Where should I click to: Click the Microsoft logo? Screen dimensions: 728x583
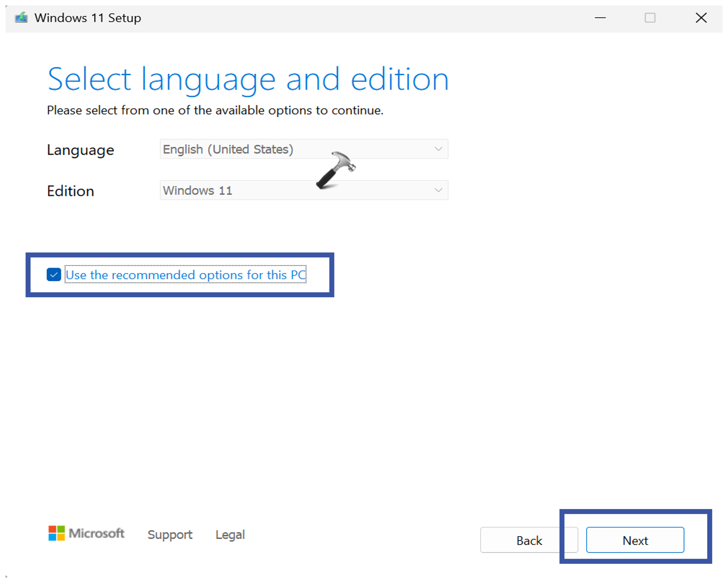tap(87, 534)
